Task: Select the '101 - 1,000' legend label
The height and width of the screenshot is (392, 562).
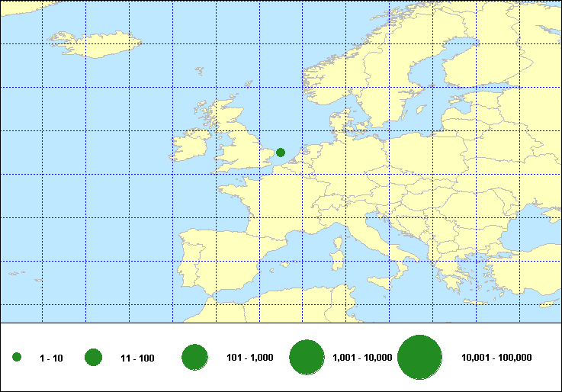Action: click(x=250, y=358)
